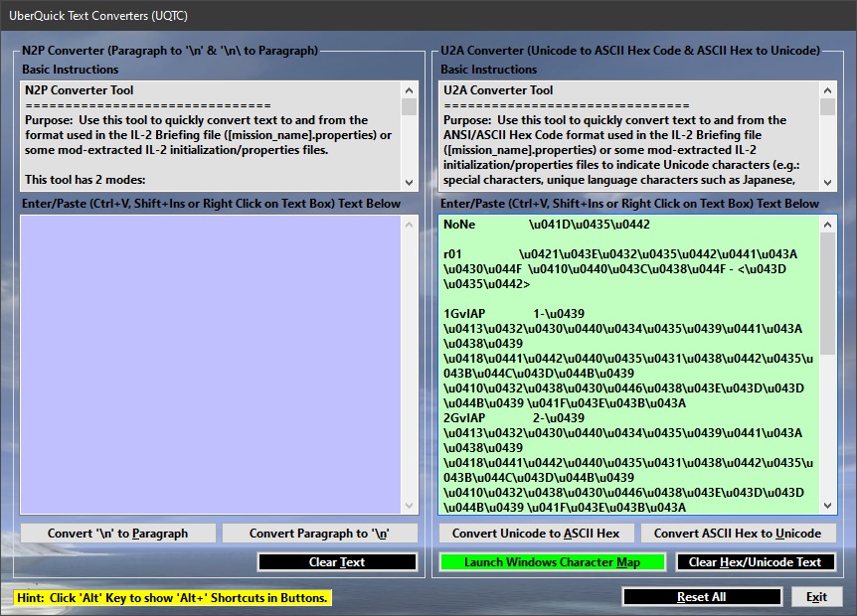The image size is (857, 616).
Task: Click the Reset All button
Action: click(702, 597)
